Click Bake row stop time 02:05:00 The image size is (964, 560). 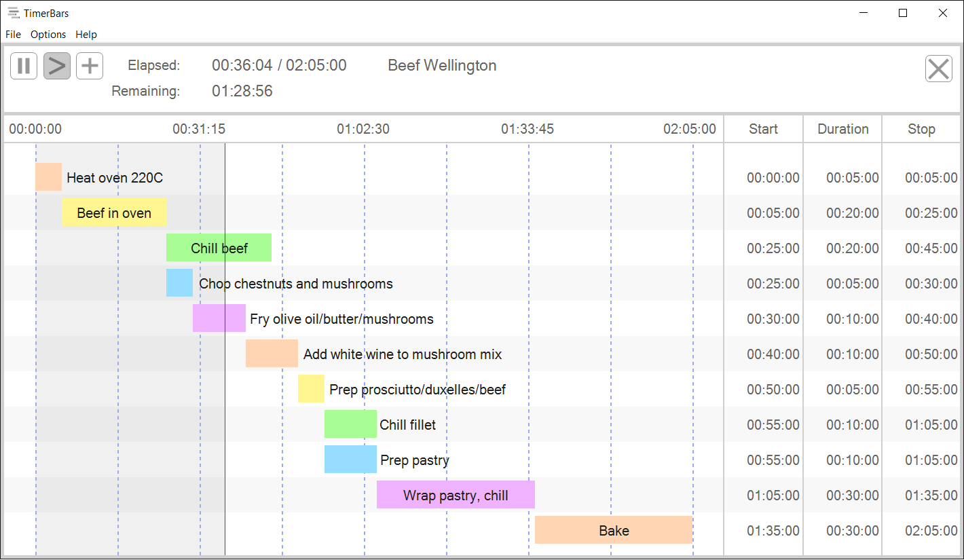pyautogui.click(x=931, y=531)
